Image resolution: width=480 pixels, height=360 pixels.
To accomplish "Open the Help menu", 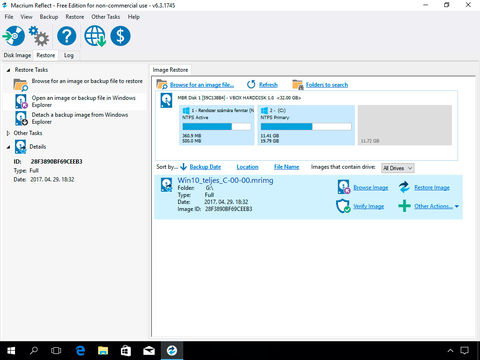I will pos(134,17).
